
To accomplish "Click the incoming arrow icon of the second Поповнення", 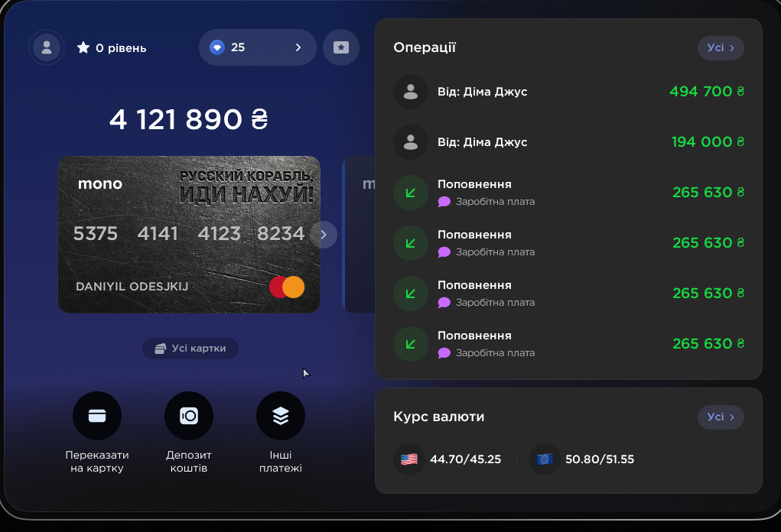I will (411, 243).
